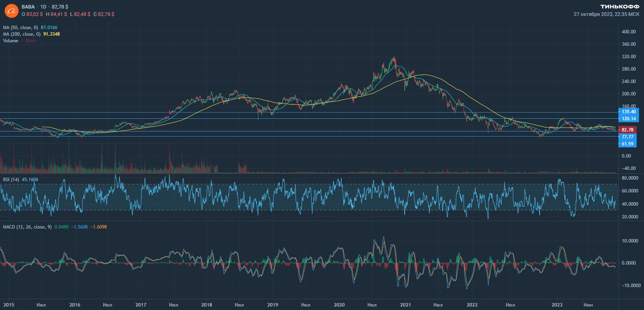Viewport: 644px width, 310px height.
Task: Click the 2022 label on the time axis
Action: click(x=472, y=305)
